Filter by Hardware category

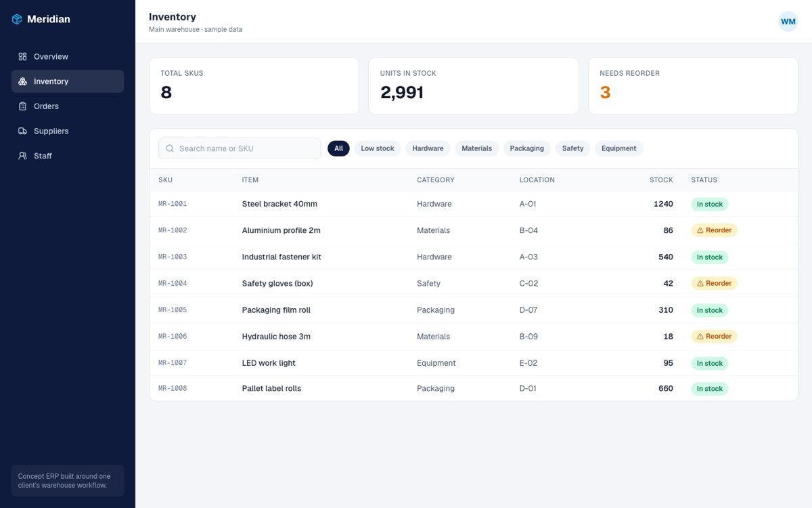coord(428,148)
